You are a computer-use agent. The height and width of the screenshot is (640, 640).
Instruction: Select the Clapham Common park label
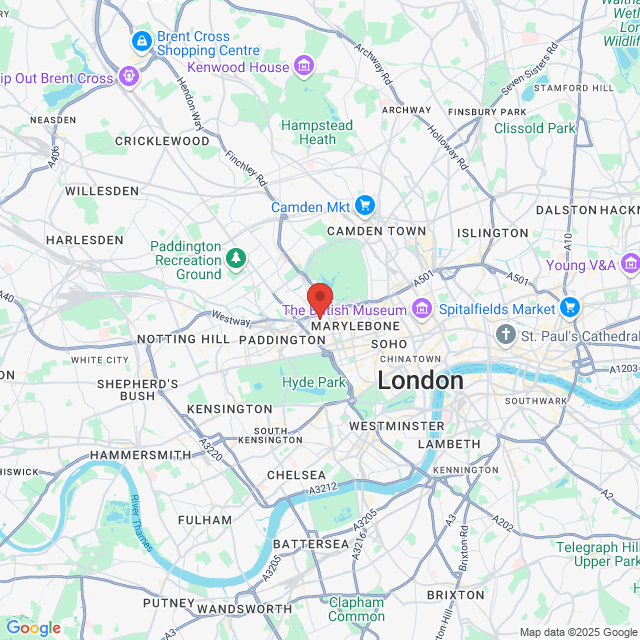(356, 609)
